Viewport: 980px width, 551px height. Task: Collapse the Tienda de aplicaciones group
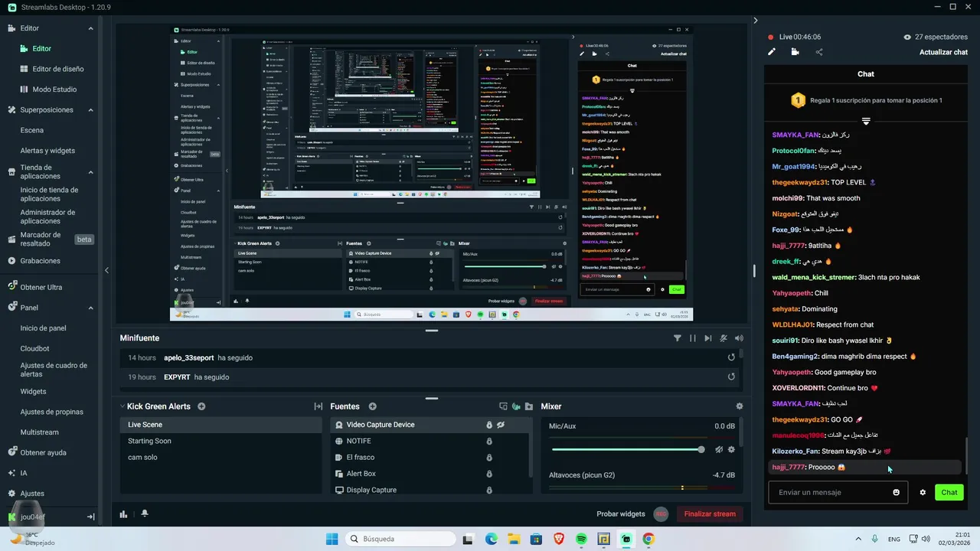click(x=90, y=171)
